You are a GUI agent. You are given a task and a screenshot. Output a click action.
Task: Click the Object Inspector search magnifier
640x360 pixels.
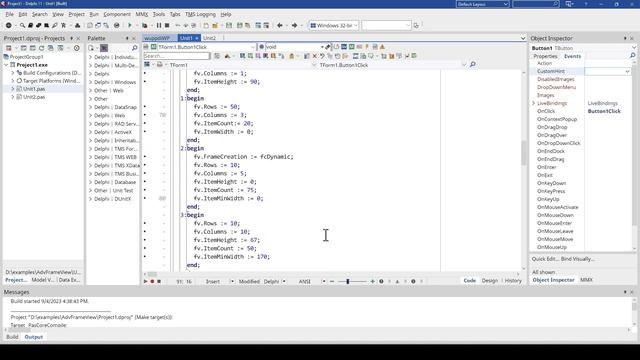point(632,56)
